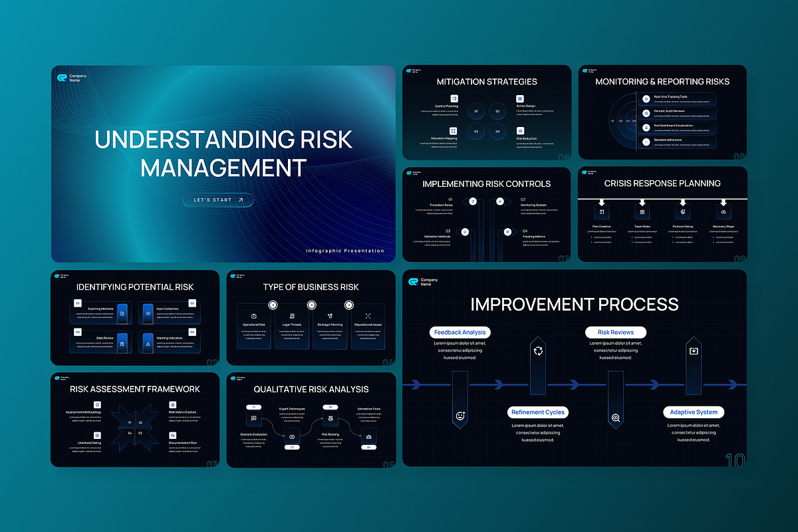Open the Improvement Process slide
Image resolution: width=798 pixels, height=532 pixels.
pos(575,368)
